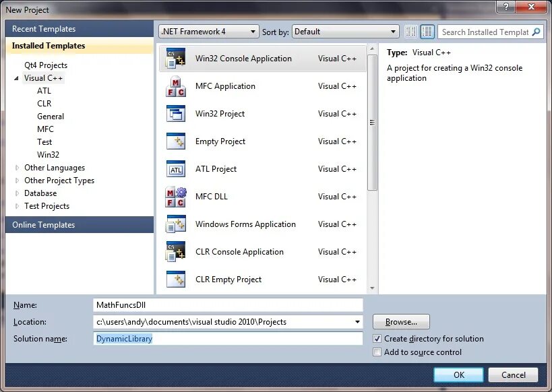The width and height of the screenshot is (552, 392).
Task: Open the Location path dropdown arrow
Action: [357, 322]
